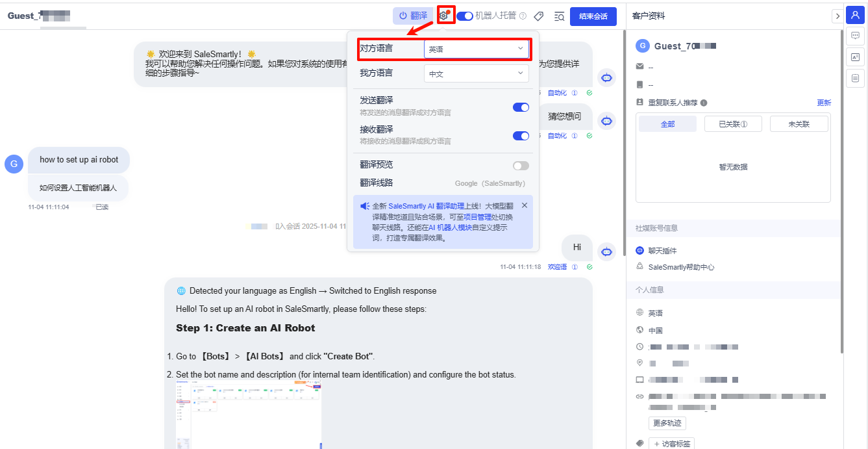Open the 对方语言 language dropdown
This screenshot has height=449, width=868.
(477, 49)
